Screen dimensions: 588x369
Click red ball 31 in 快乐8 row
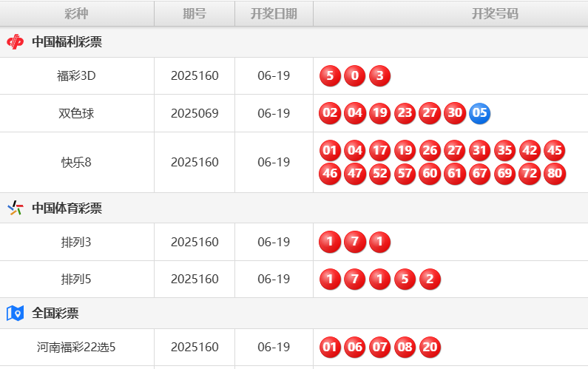(479, 151)
